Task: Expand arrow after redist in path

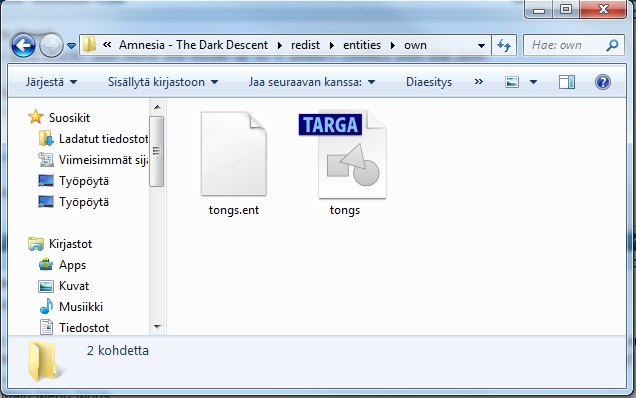Action: 332,45
